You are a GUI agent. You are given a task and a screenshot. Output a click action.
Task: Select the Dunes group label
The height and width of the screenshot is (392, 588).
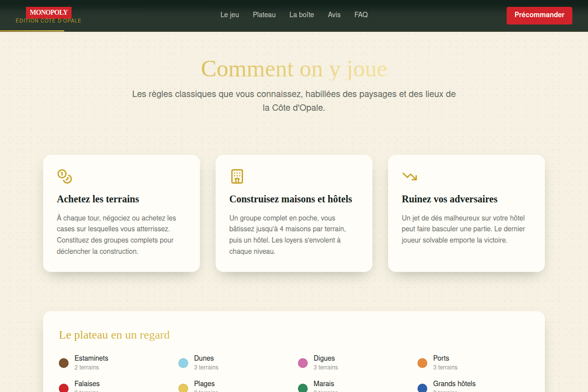tap(204, 358)
